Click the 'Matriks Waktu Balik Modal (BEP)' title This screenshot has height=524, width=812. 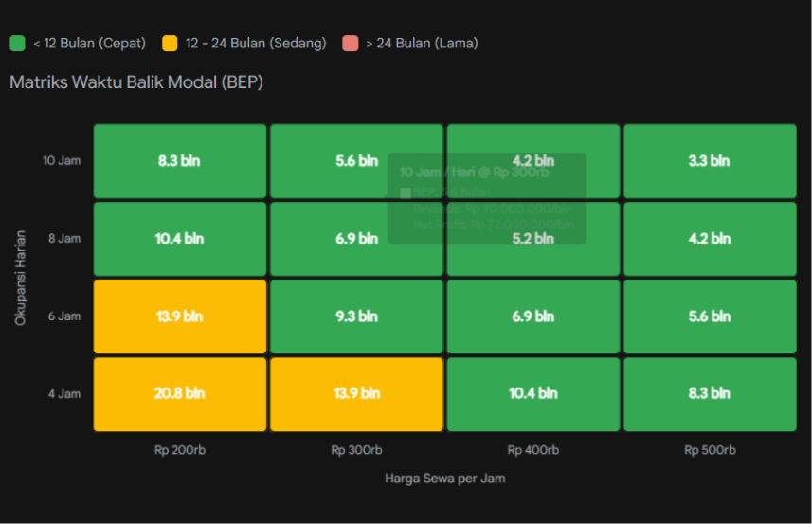(135, 82)
